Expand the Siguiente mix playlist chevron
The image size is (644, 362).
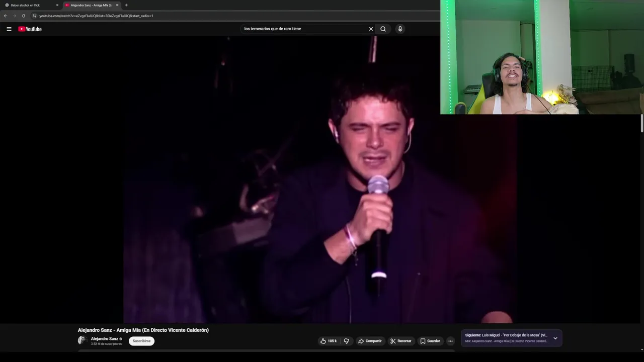pos(555,338)
